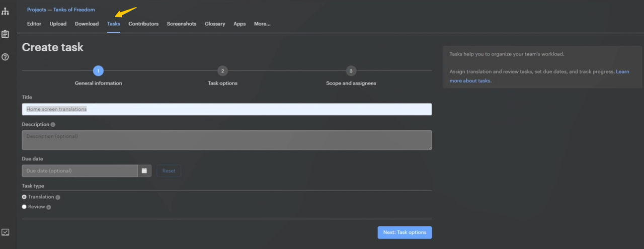This screenshot has width=644, height=249.
Task: Click into the Description text area
Action: tap(226, 140)
